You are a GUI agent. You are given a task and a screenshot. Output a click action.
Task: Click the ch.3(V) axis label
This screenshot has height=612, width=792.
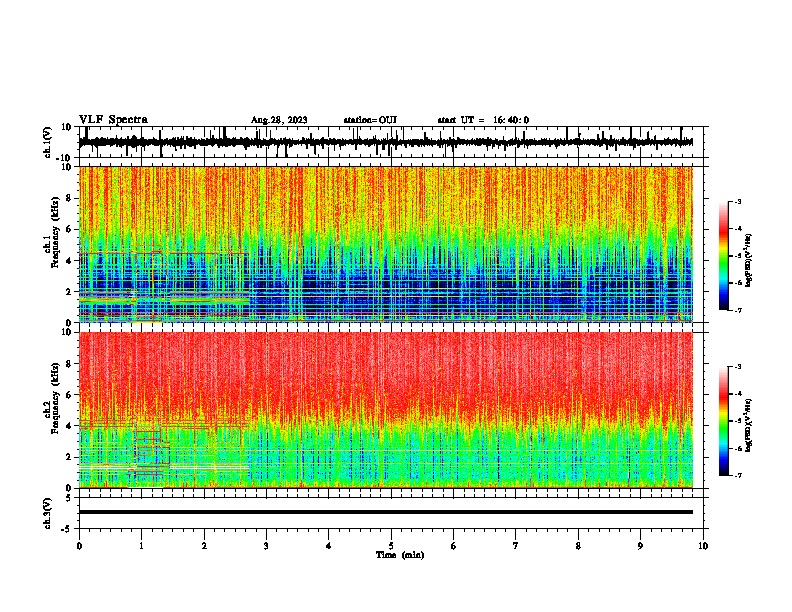[48, 513]
